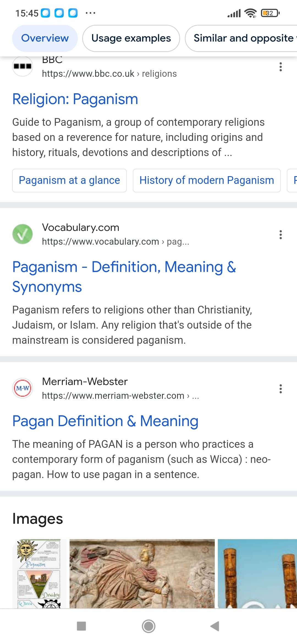This screenshot has width=297, height=644.
Task: Switch to the Overview tab
Action: (45, 38)
